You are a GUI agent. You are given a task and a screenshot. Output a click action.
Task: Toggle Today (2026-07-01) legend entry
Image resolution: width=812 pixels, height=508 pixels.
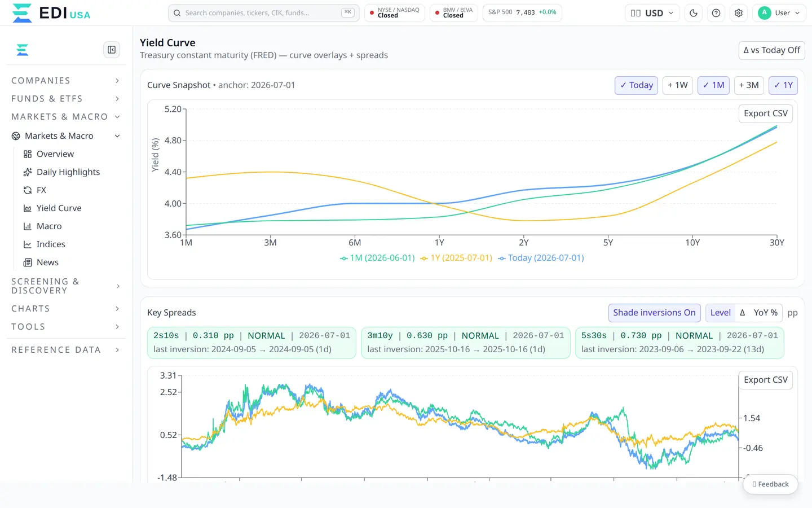click(x=541, y=258)
